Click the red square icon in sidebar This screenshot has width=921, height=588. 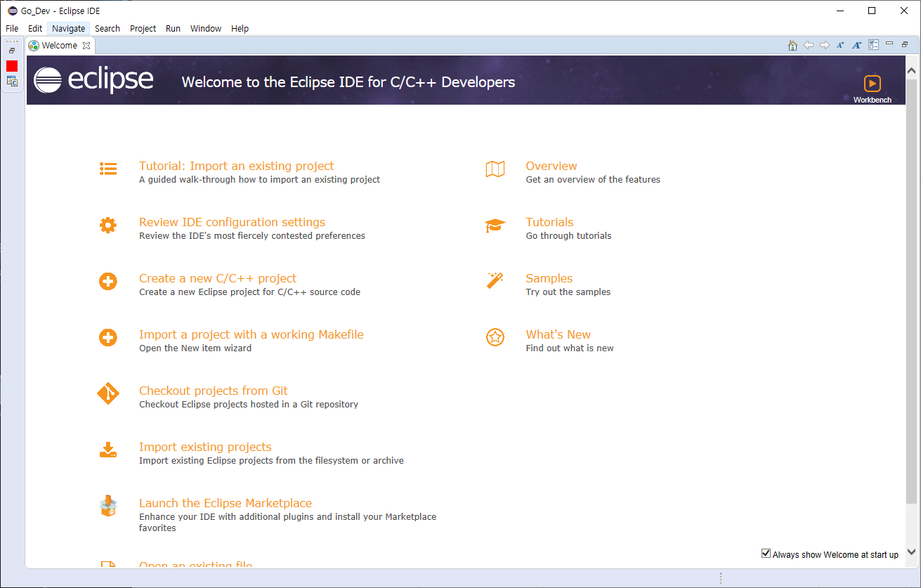pos(12,65)
